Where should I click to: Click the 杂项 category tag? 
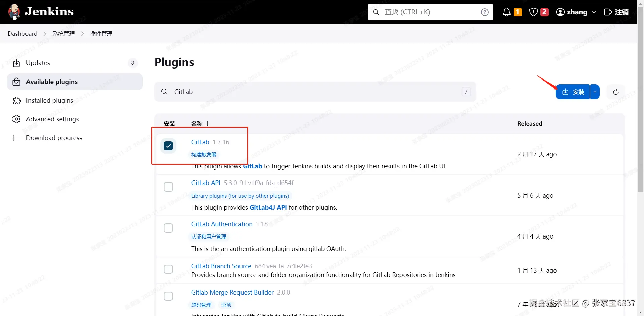pyautogui.click(x=226, y=305)
